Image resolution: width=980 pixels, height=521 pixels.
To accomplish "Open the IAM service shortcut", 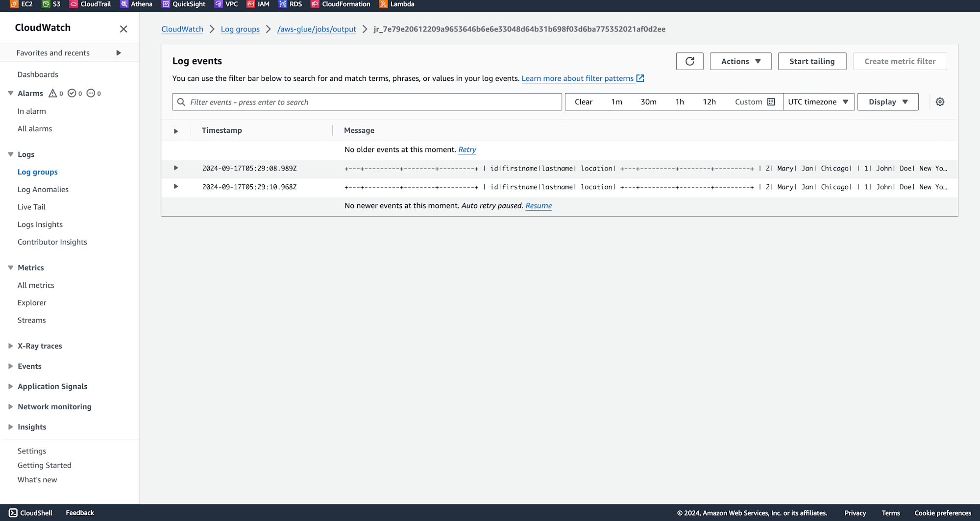I will click(x=258, y=4).
